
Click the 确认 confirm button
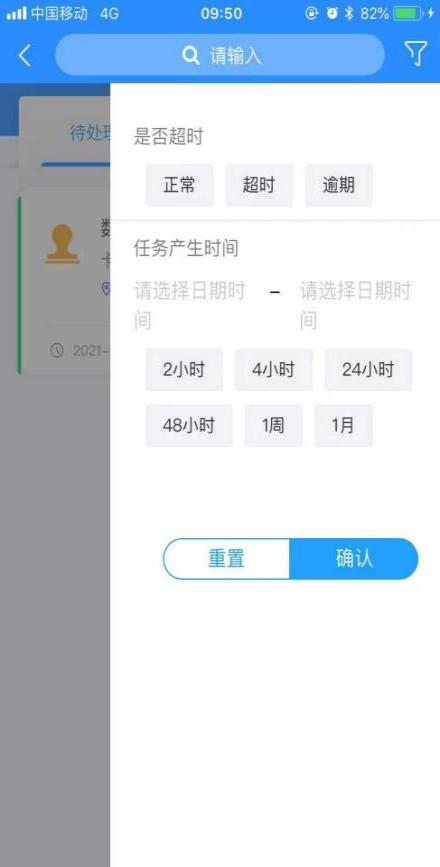coord(354,559)
